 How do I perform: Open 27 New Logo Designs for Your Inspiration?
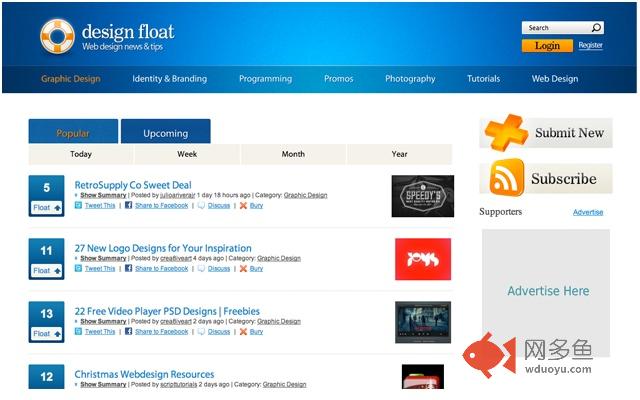pyautogui.click(x=163, y=248)
